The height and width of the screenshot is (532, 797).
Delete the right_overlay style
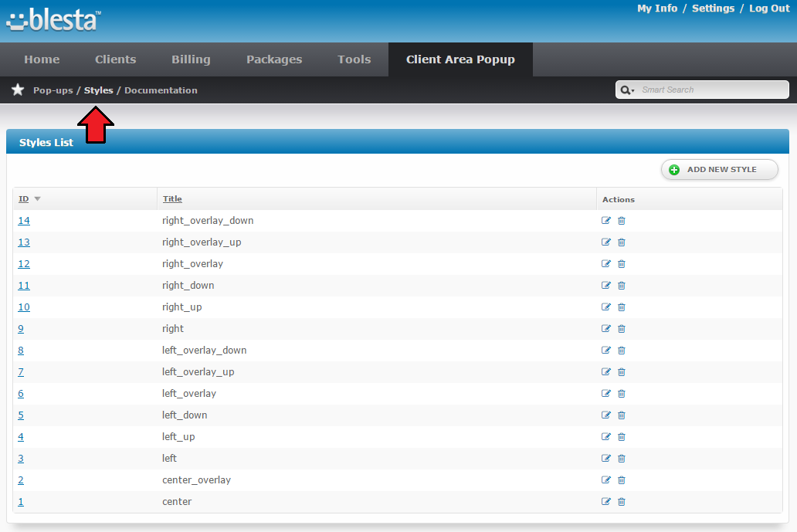pos(622,264)
